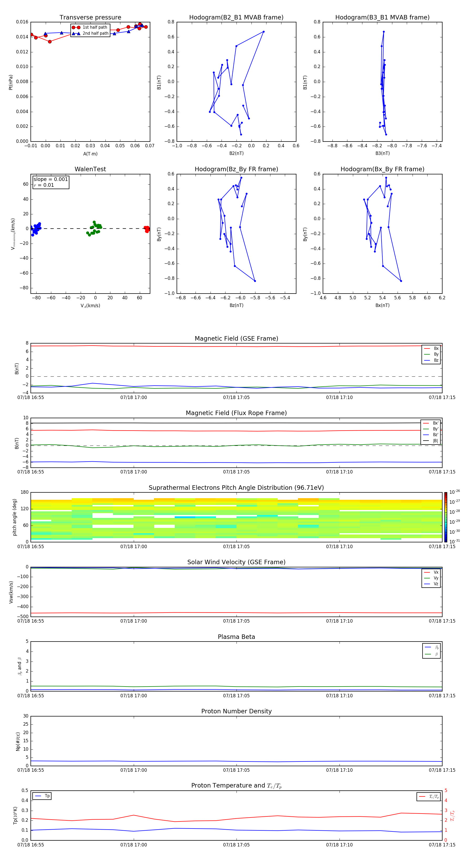
Task: Click the "V_A(km/s)" x-axis label
Action: [x=90, y=306]
